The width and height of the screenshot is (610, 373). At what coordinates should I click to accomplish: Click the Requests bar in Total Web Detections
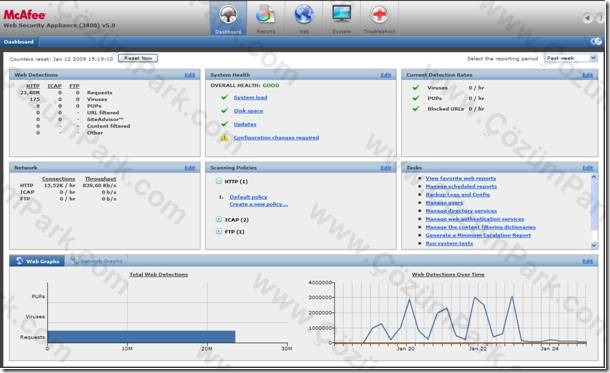141,337
